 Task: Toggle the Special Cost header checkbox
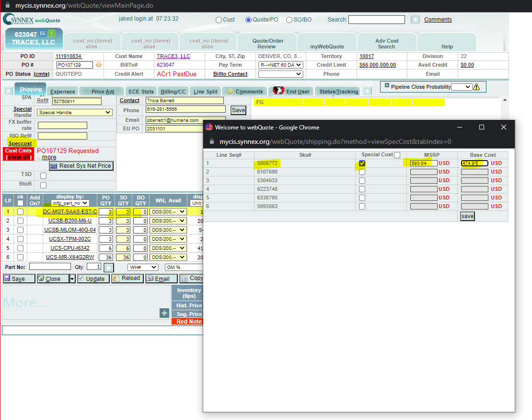[397, 155]
